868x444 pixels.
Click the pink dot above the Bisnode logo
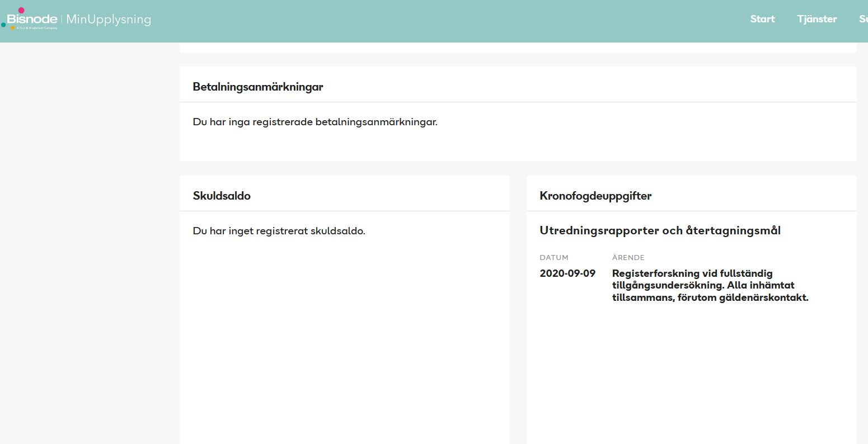(21, 10)
